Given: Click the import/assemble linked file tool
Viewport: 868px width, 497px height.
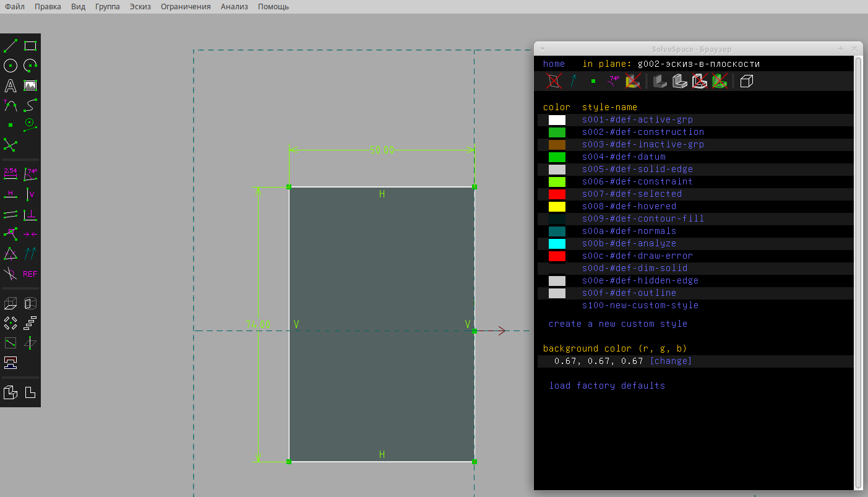Looking at the screenshot, I should [11, 363].
